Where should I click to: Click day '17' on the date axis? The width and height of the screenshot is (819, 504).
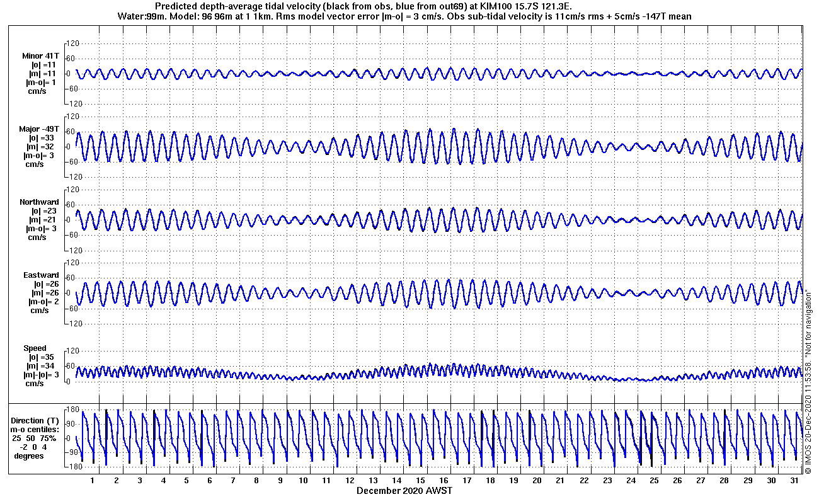(467, 481)
